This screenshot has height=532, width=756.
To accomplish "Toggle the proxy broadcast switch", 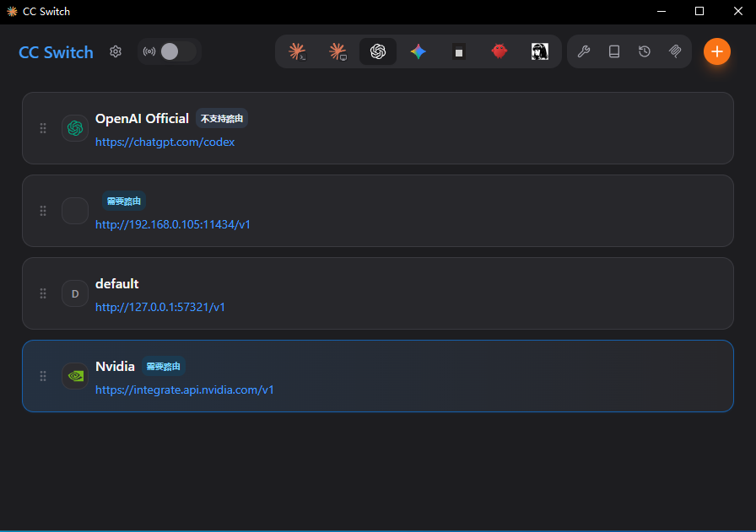I will pyautogui.click(x=177, y=51).
